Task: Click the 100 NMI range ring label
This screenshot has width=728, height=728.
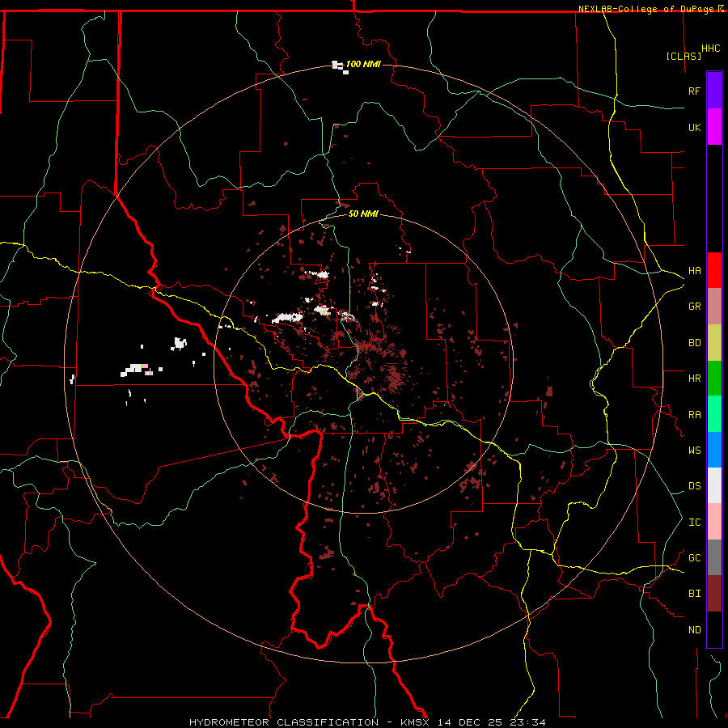Action: 363,64
